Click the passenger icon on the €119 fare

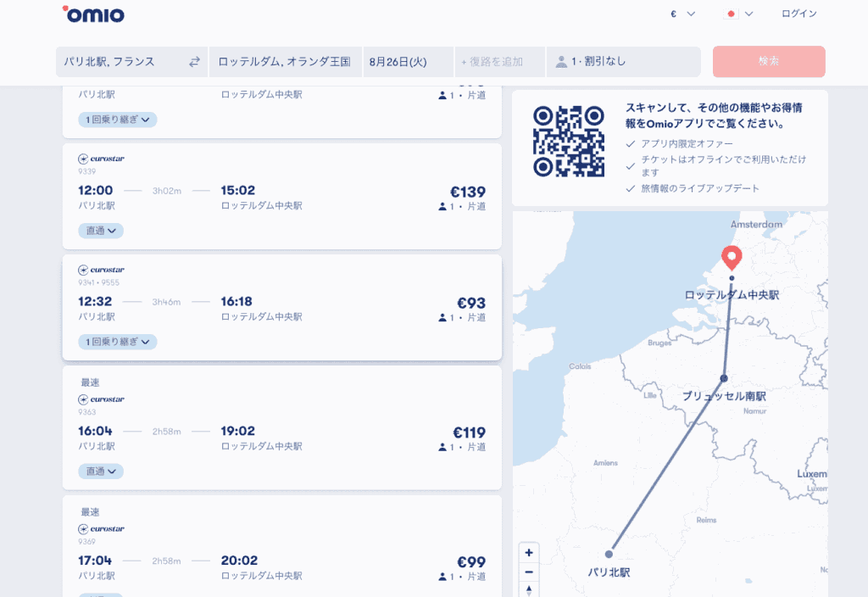(442, 448)
